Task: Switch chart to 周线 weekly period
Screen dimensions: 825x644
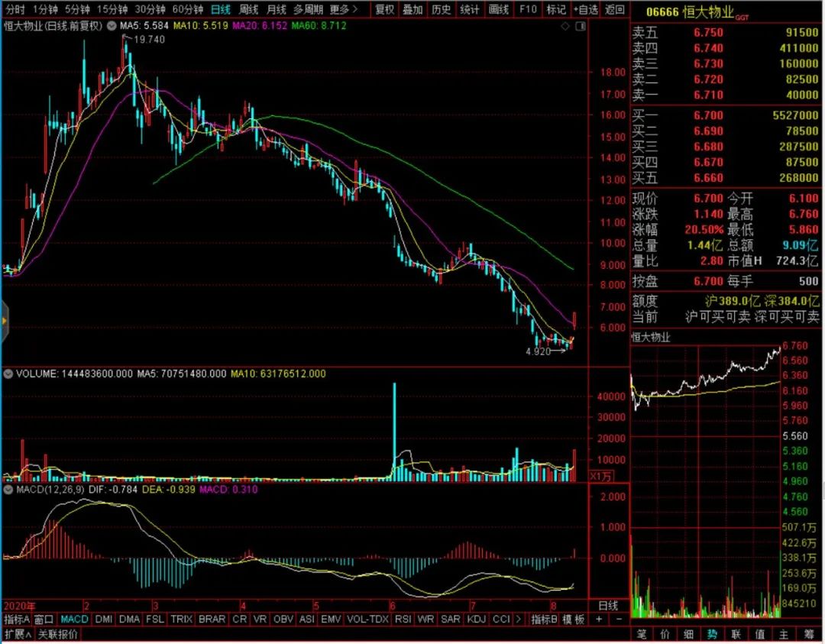Action: [248, 10]
